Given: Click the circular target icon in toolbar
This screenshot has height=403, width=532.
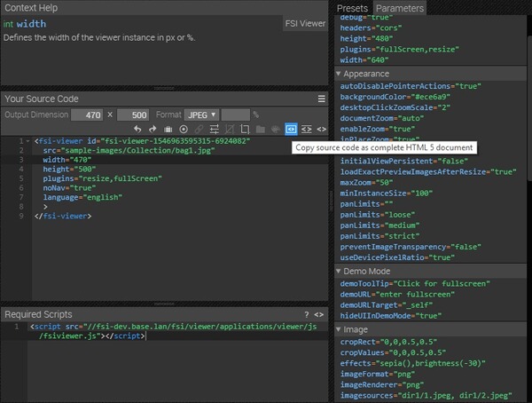Looking at the screenshot, I should 184,130.
